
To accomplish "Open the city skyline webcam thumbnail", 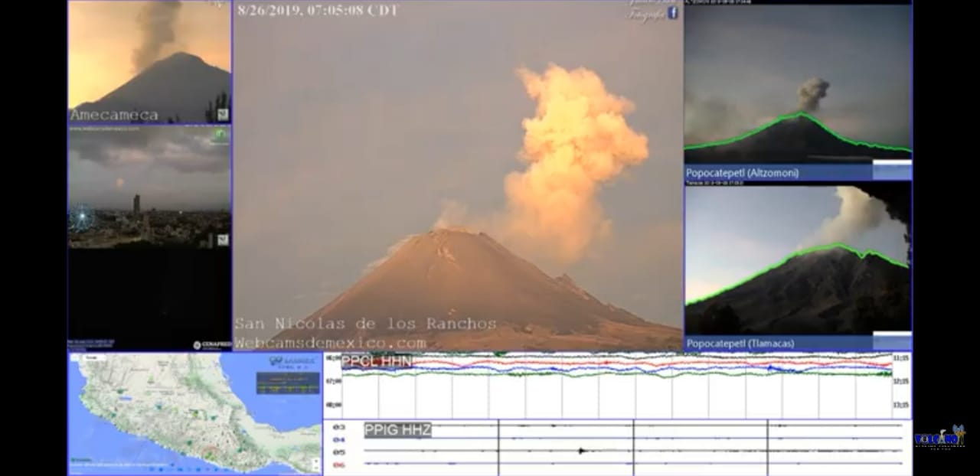I will (149, 187).
